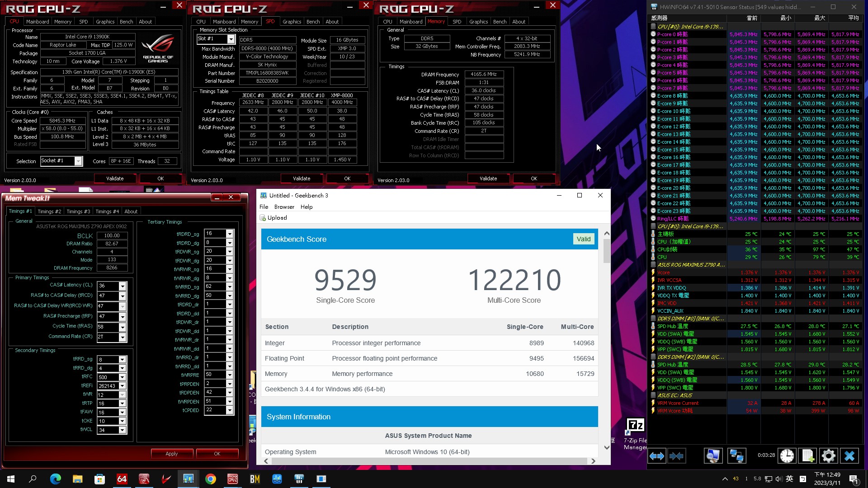The width and height of the screenshot is (868, 488).
Task: Open Socket #1 selection dropdown in CPU-Z
Action: pos(78,161)
